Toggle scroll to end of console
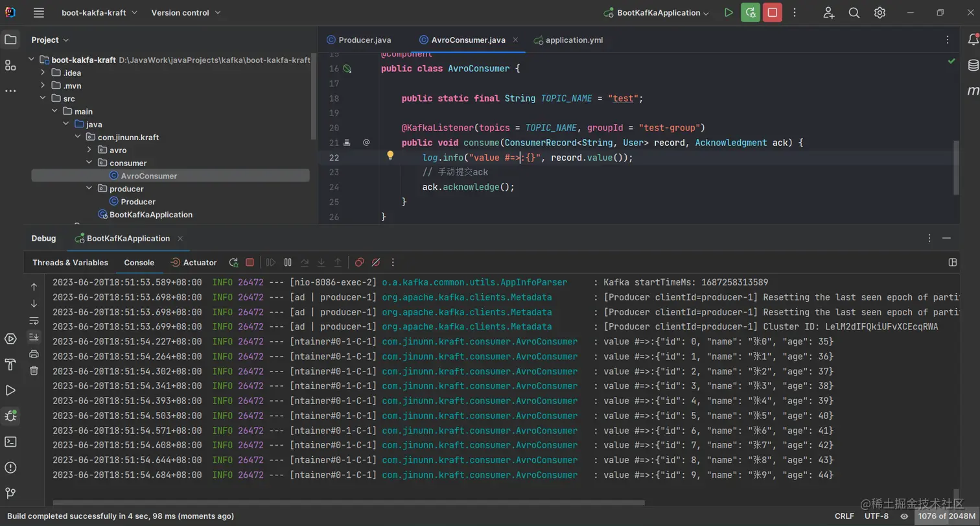 coord(34,337)
